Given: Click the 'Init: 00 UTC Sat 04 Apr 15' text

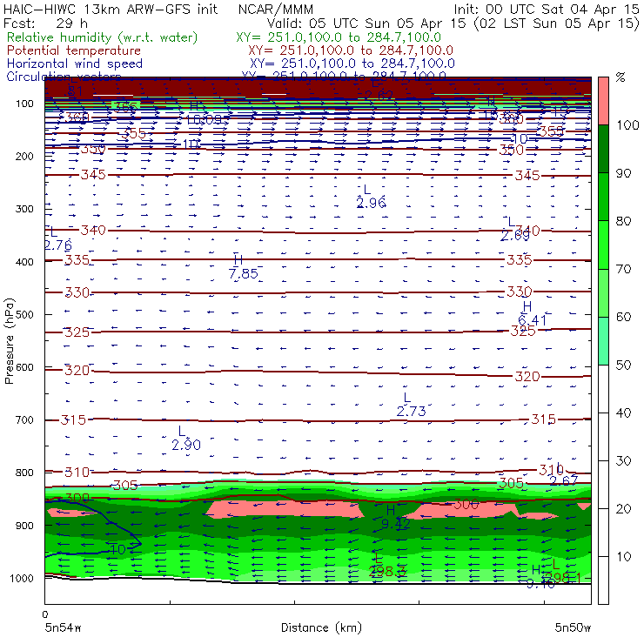Looking at the screenshot, I should click(x=546, y=9).
